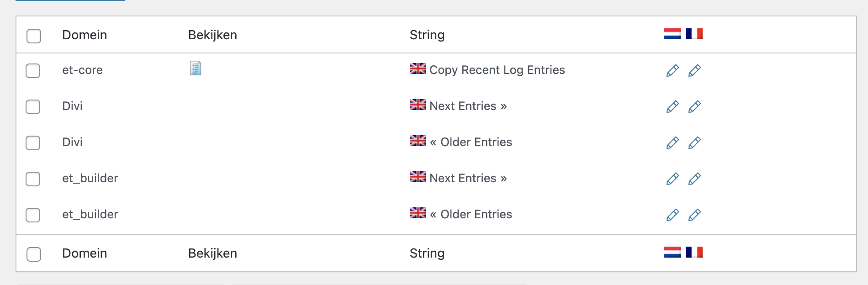Edit Dutch translation of et_builder Next Entries
The width and height of the screenshot is (868, 285).
click(672, 179)
